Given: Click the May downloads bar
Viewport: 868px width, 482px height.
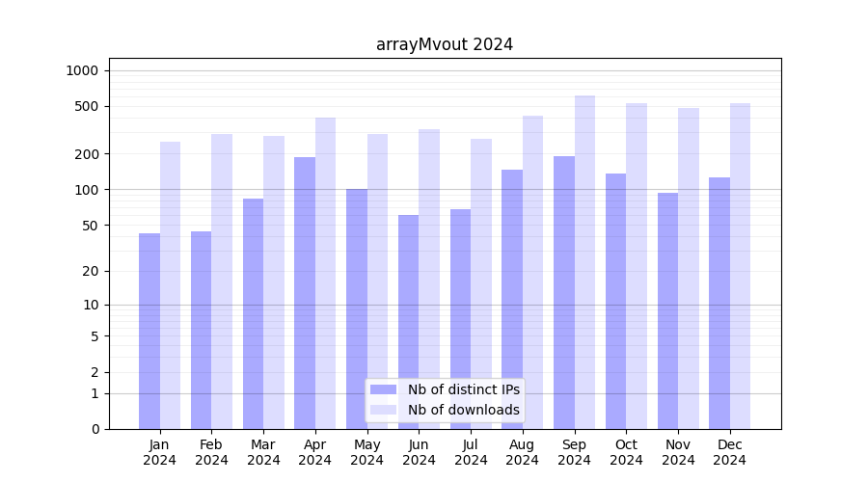Looking at the screenshot, I should click(x=377, y=281).
